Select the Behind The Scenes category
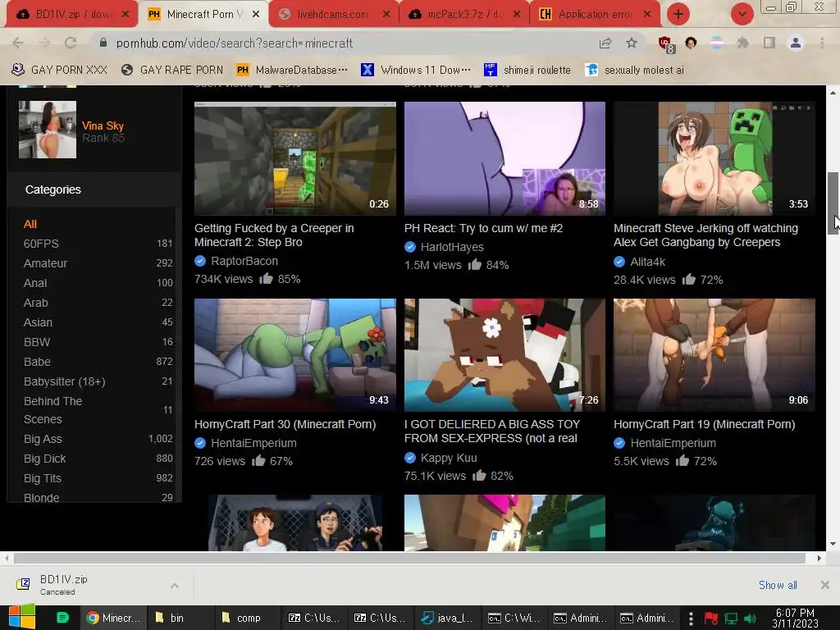The image size is (840, 630). pyautogui.click(x=53, y=410)
